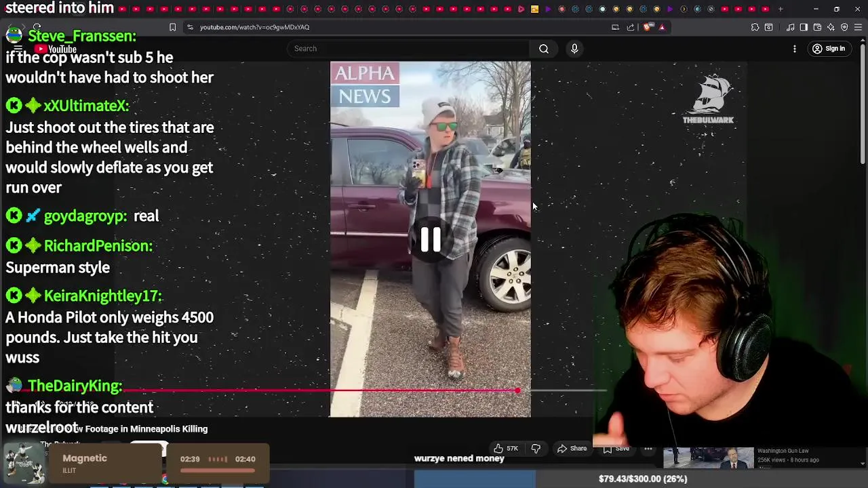This screenshot has width=868, height=488.
Task: Open YouTube settings three-dot menu
Action: (x=795, y=49)
